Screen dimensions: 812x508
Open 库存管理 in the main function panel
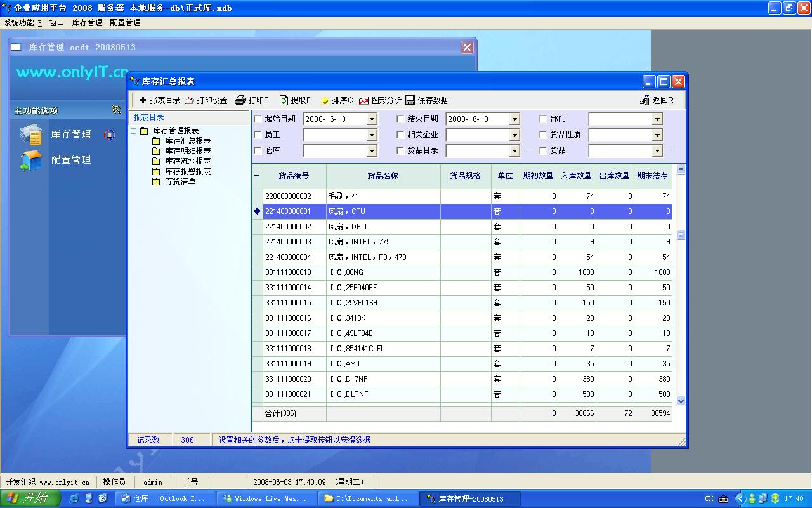71,135
